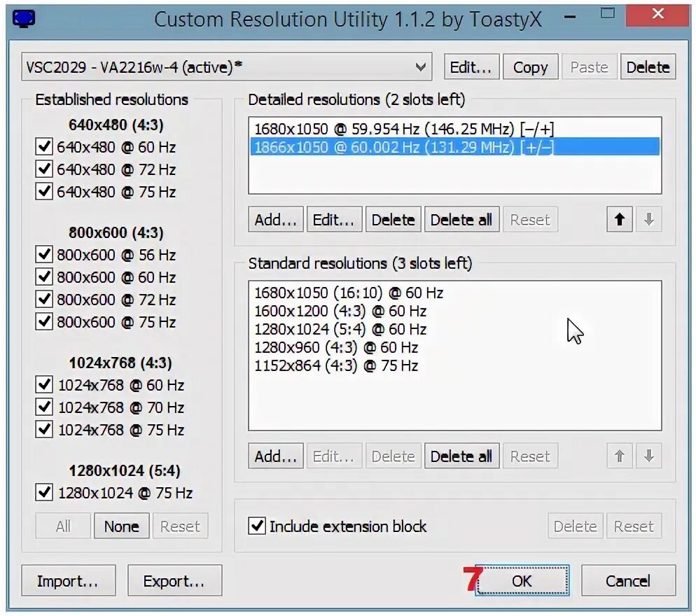
Task: Cancel and discard changes
Action: click(629, 580)
